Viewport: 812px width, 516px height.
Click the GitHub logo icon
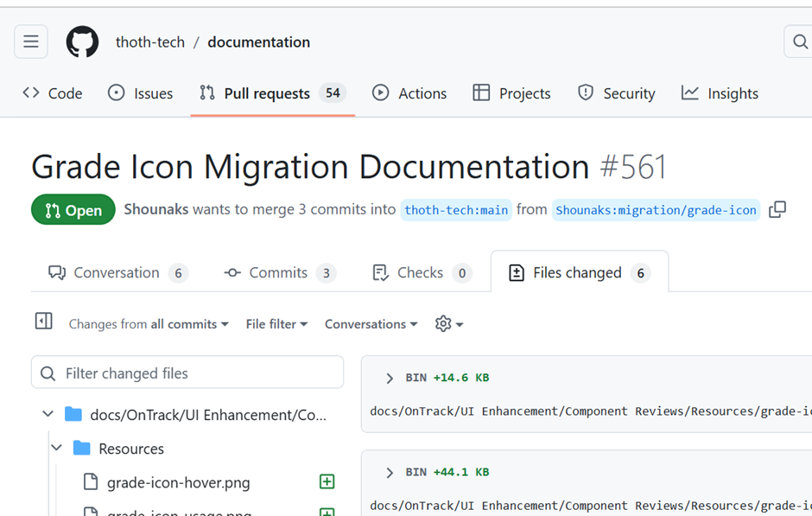pyautogui.click(x=82, y=41)
